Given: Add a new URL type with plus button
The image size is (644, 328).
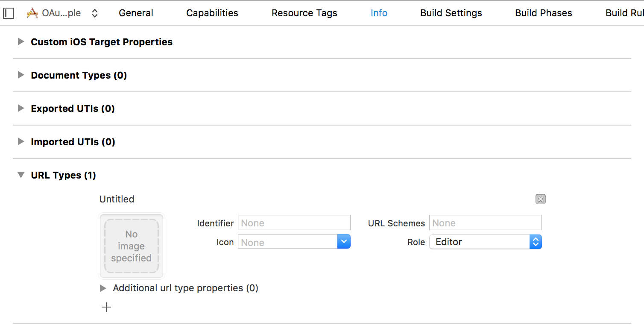Looking at the screenshot, I should tap(106, 307).
